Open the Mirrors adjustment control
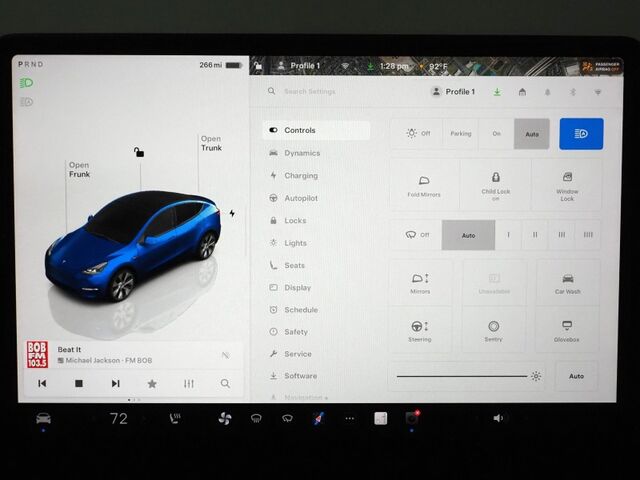The width and height of the screenshot is (640, 480). coord(420,283)
